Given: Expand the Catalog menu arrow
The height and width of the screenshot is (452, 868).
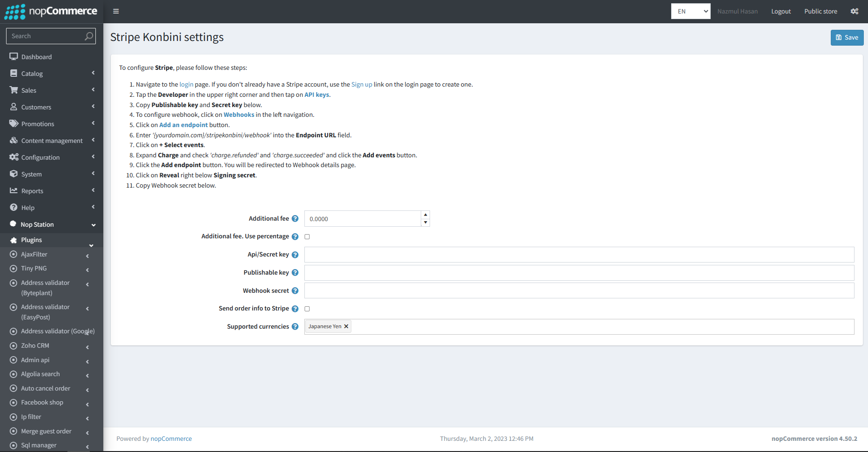Looking at the screenshot, I should pyautogui.click(x=93, y=73).
